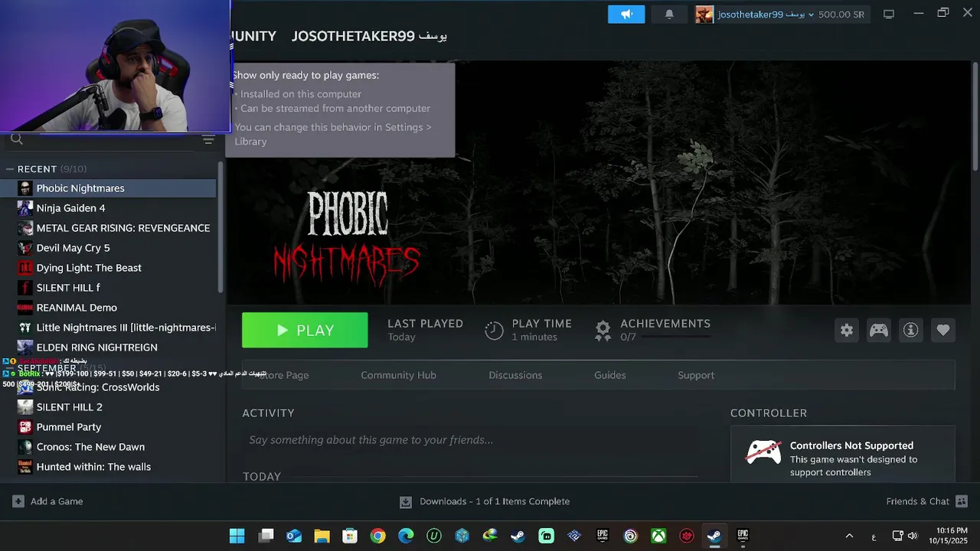Open Ubisoft Connect from the taskbar
The height and width of the screenshot is (551, 980).
point(630,536)
